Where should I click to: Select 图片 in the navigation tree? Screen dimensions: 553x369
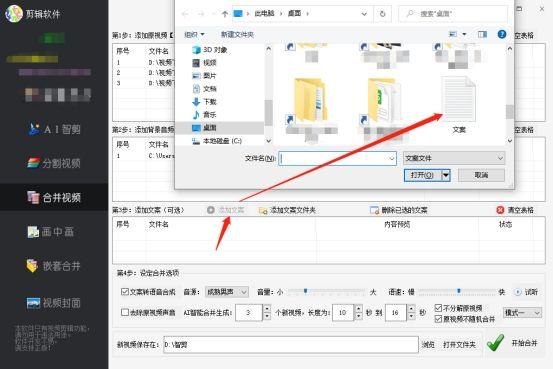coord(205,75)
